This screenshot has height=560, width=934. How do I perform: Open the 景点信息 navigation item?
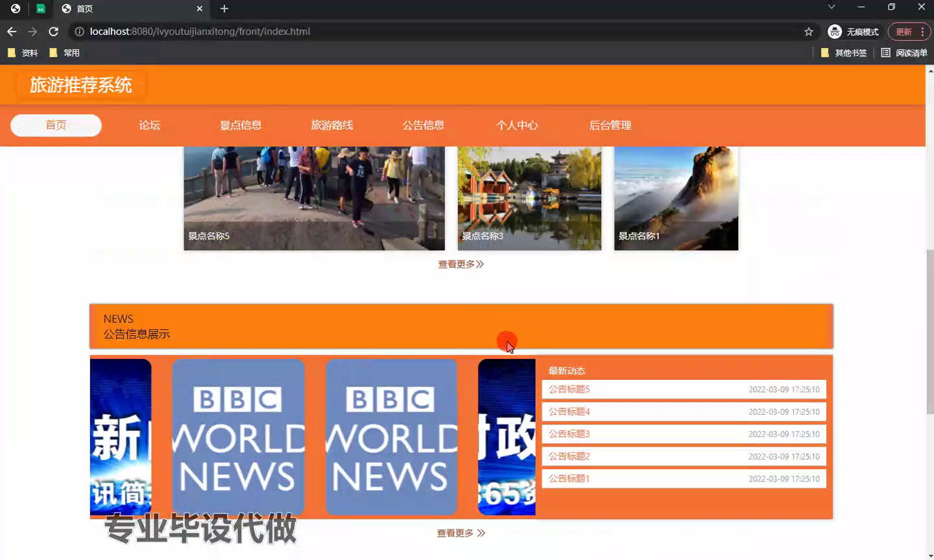coord(241,125)
